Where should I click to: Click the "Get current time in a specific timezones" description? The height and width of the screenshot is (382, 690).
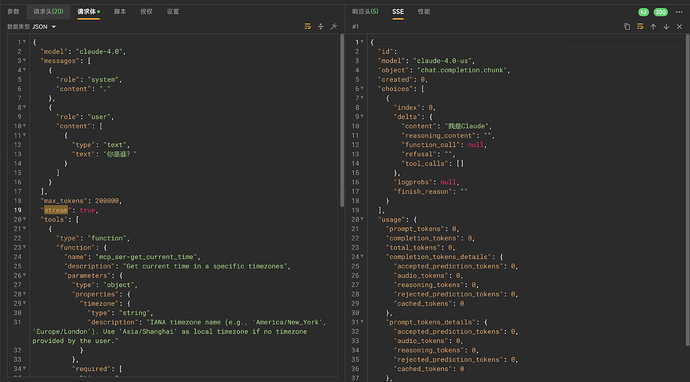point(206,266)
